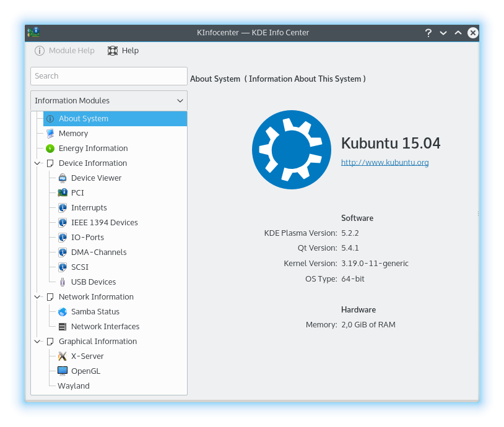The image size is (504, 427).
Task: Click the titlebar question mark help button
Action: (428, 33)
